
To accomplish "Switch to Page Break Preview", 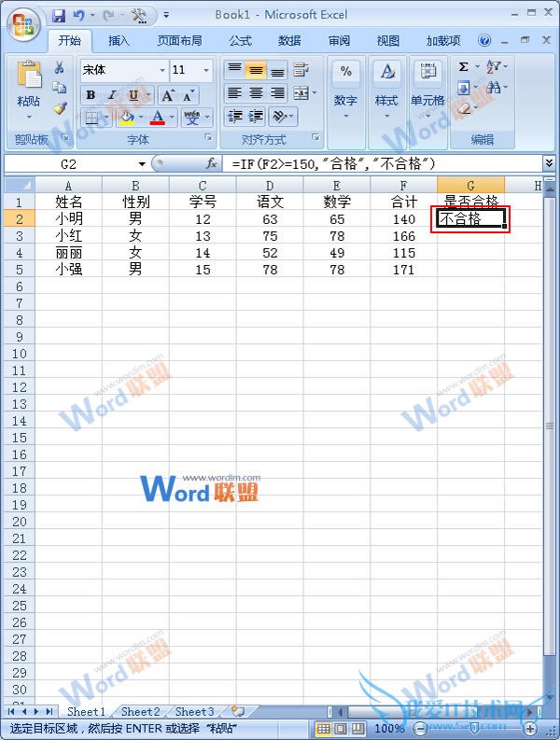I will tap(357, 729).
